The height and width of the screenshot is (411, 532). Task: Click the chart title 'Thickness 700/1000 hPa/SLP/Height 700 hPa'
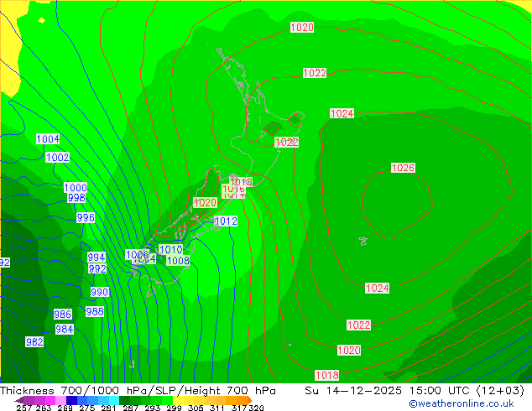pyautogui.click(x=138, y=391)
